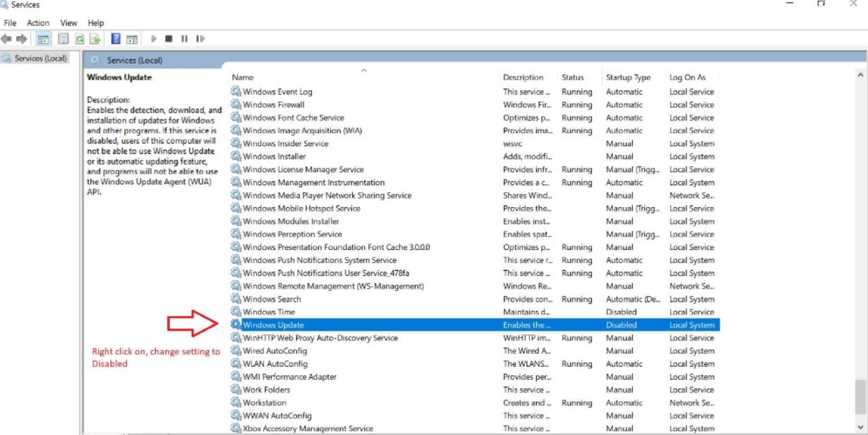Click the Refresh toolbar icon
Image resolution: width=868 pixels, height=435 pixels.
(80, 39)
